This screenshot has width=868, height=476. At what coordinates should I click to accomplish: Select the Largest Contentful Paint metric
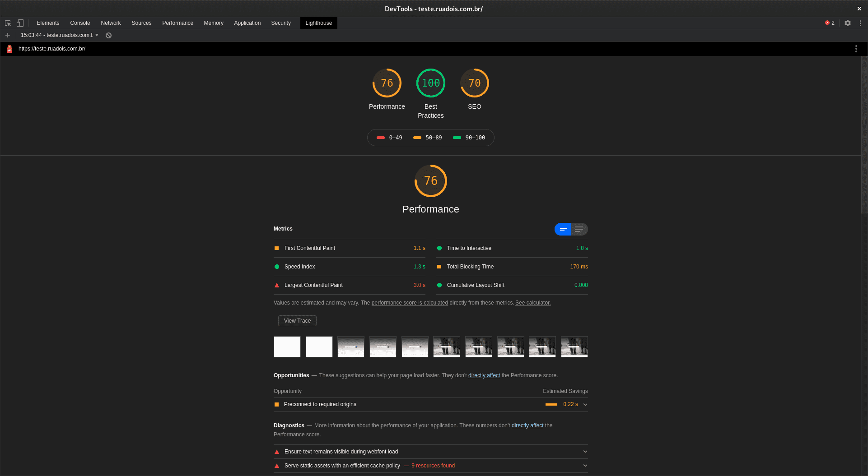tap(350, 285)
